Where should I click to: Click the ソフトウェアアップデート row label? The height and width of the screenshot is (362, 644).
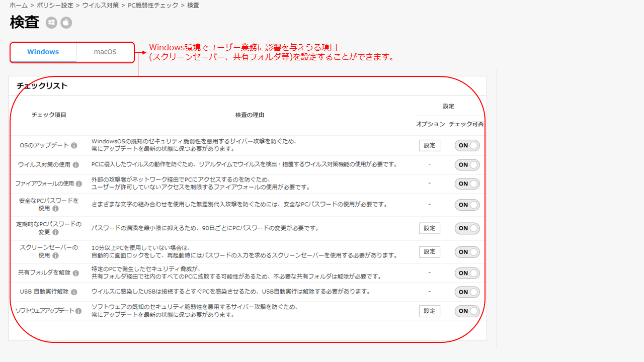(x=45, y=311)
